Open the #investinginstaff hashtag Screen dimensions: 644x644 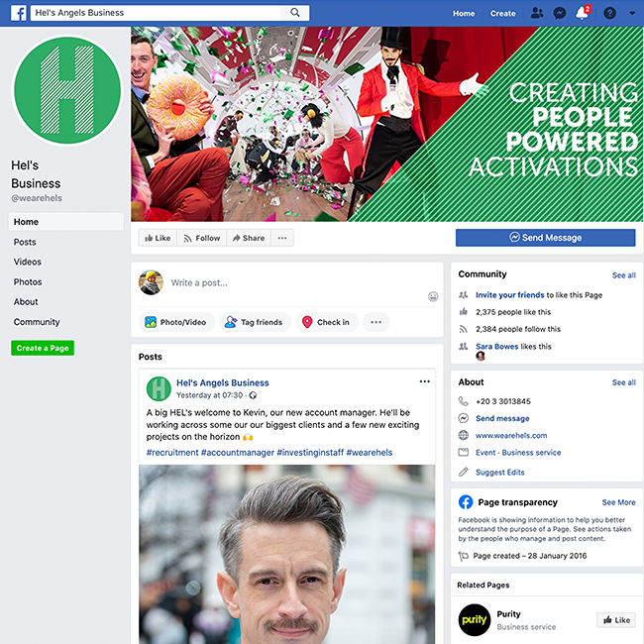pyautogui.click(x=310, y=453)
